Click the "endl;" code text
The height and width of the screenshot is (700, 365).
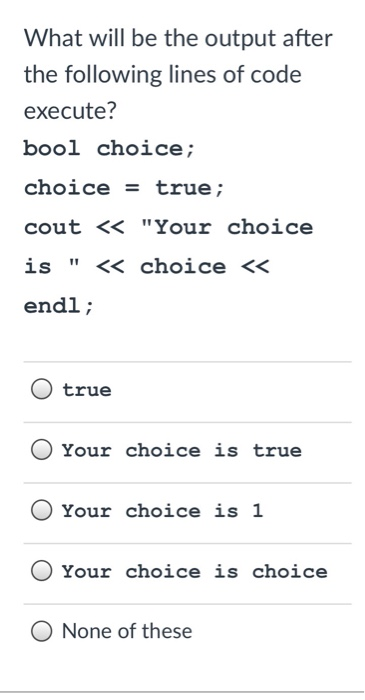[x=59, y=306]
